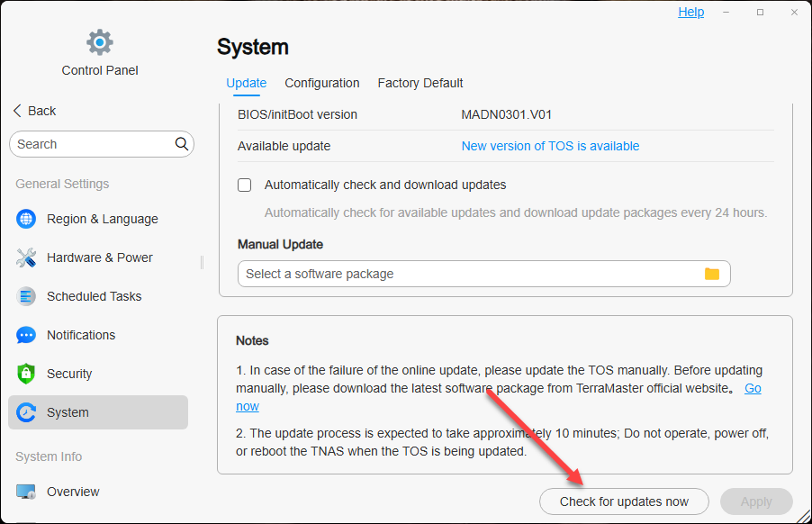Select the Scheduled Tasks icon
Image resolution: width=812 pixels, height=524 pixels.
pos(27,296)
